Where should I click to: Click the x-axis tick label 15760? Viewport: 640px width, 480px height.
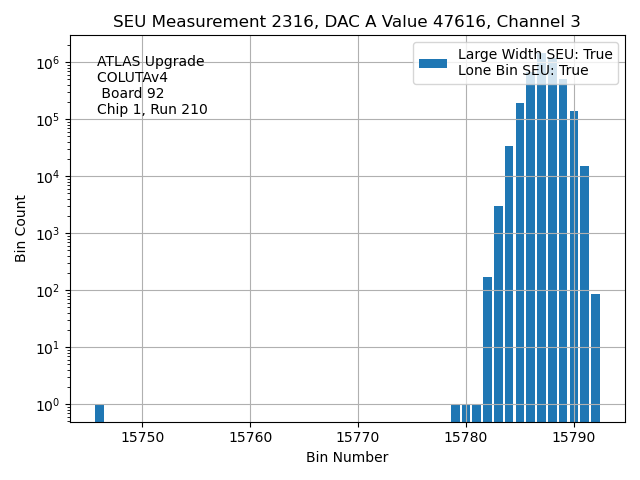tap(250, 436)
